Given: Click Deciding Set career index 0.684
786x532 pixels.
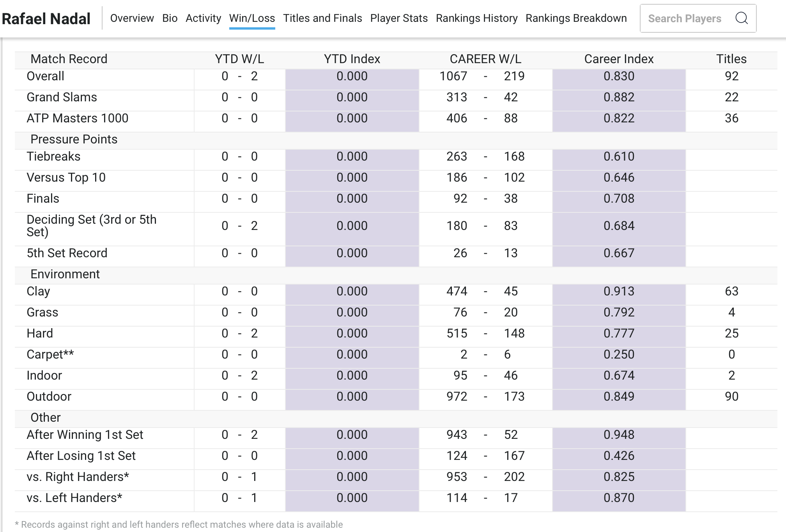Looking at the screenshot, I should pyautogui.click(x=619, y=226).
